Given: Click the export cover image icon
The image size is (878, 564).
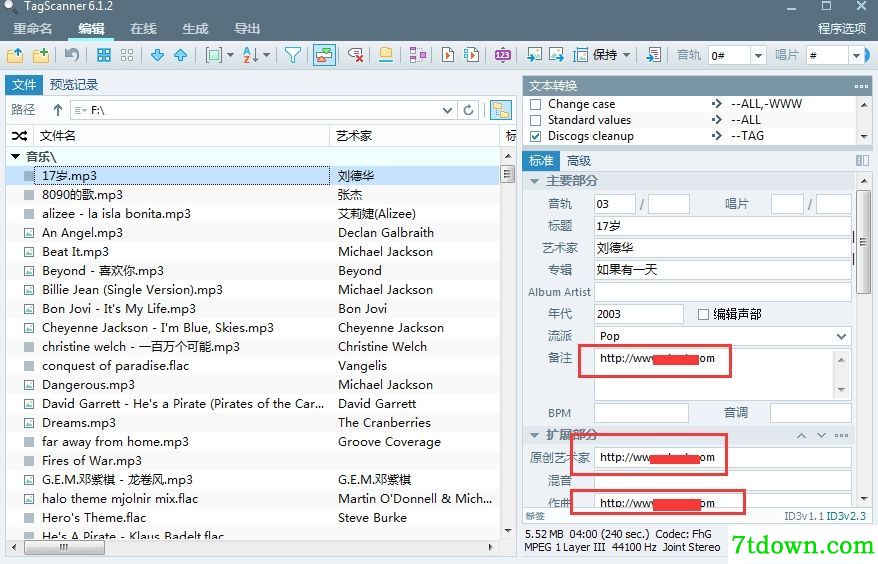Looking at the screenshot, I should pos(556,55).
